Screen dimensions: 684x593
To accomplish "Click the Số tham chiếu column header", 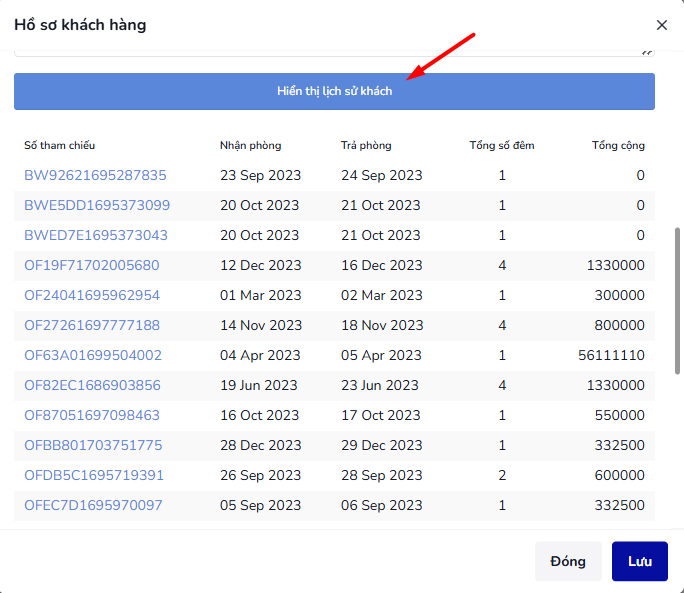I will (x=59, y=145).
